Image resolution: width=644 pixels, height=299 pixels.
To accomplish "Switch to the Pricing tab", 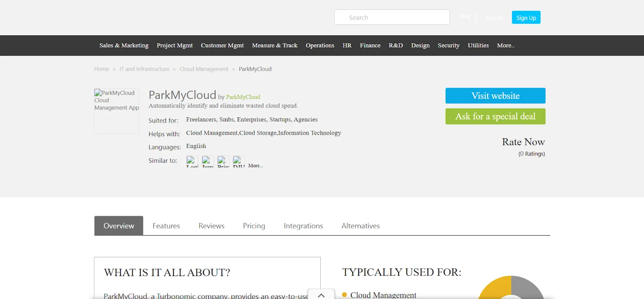I will pos(254,226).
